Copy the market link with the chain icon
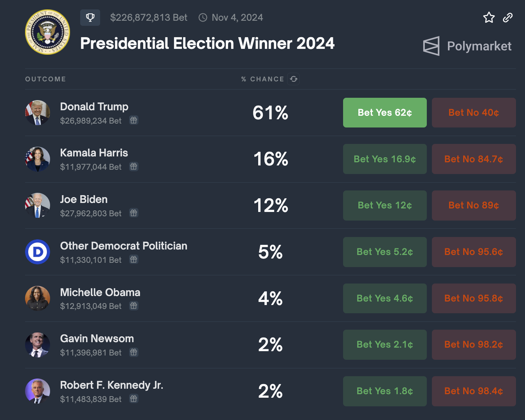 (x=508, y=18)
